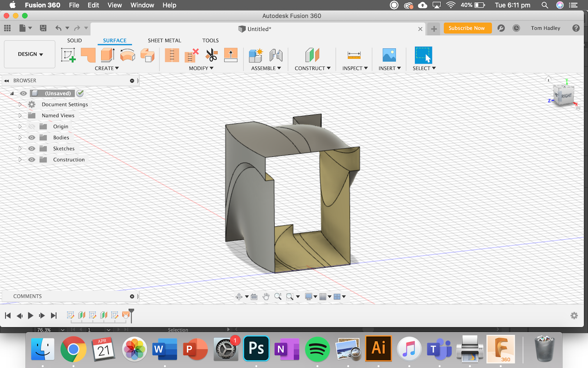Viewport: 588px width, 368px height.
Task: Click the timeline end marker
Action: (131, 316)
